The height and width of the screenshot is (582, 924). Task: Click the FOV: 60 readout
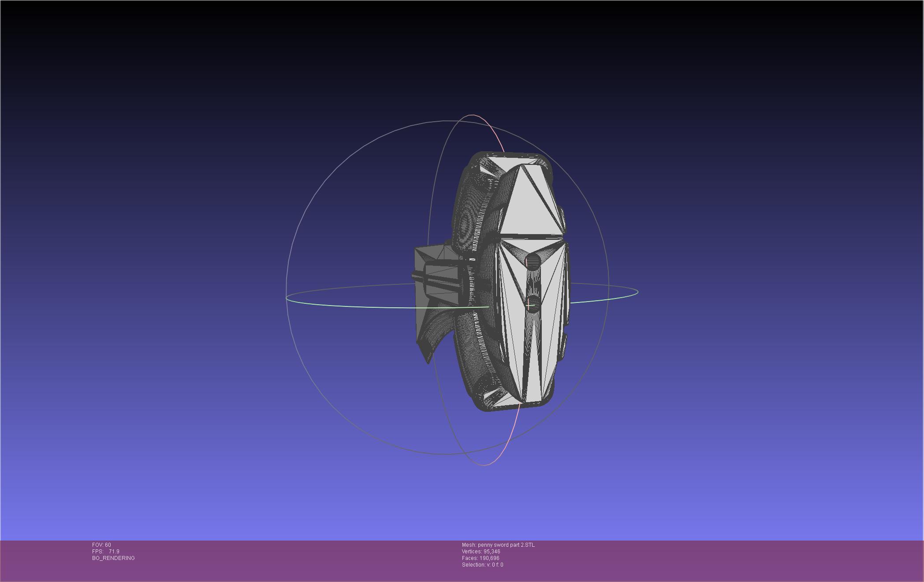pos(101,545)
